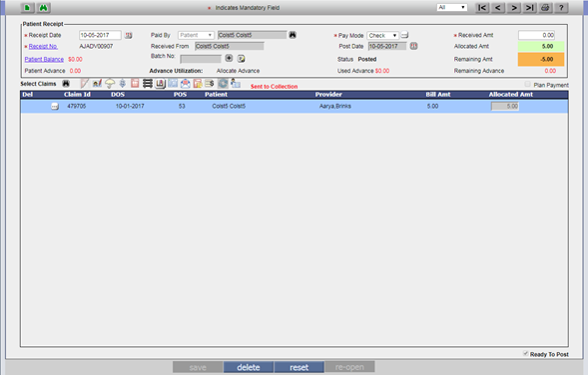Click the binoculars search icon in top toolbar
The width and height of the screenshot is (588, 375).
tap(44, 8)
